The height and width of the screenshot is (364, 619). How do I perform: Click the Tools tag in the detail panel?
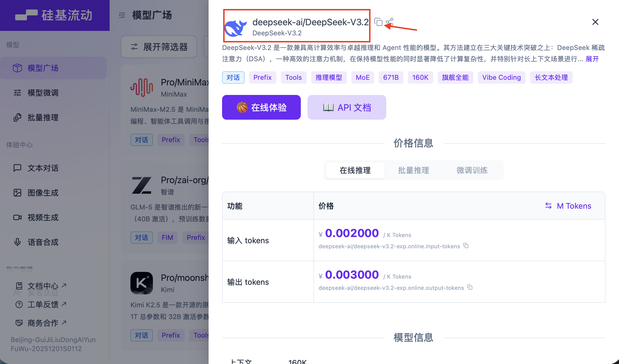293,78
